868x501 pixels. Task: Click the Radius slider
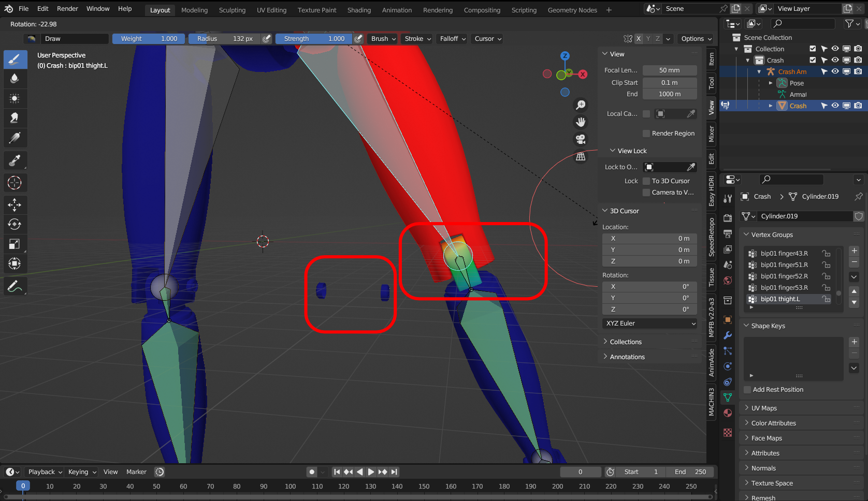pyautogui.click(x=225, y=39)
